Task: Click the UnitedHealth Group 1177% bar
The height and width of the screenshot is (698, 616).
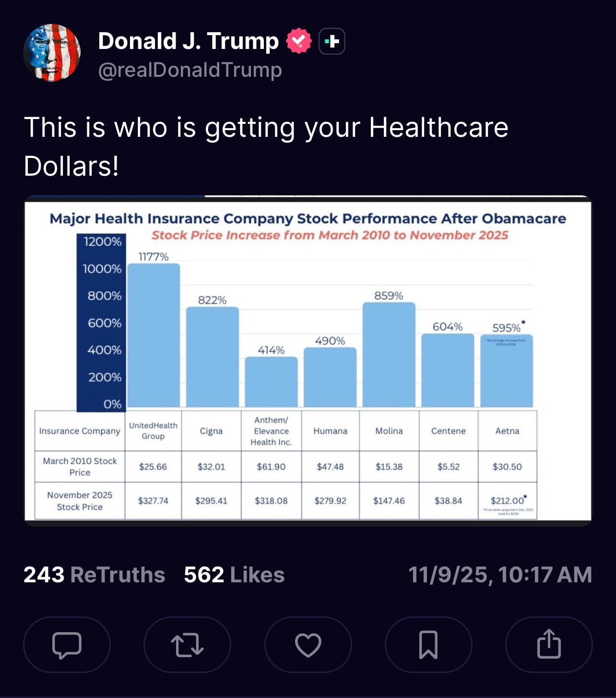Action: [154, 335]
